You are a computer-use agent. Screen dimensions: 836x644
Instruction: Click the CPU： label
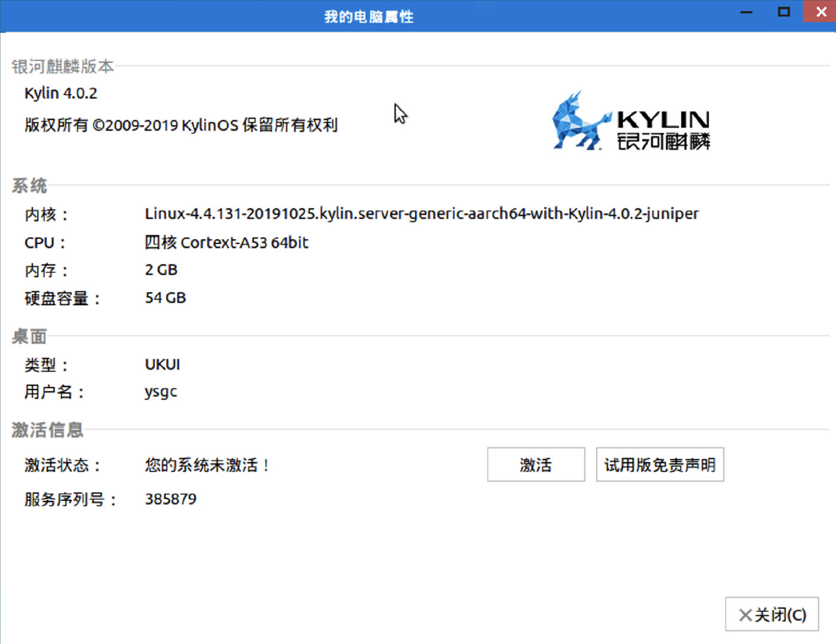coord(45,243)
